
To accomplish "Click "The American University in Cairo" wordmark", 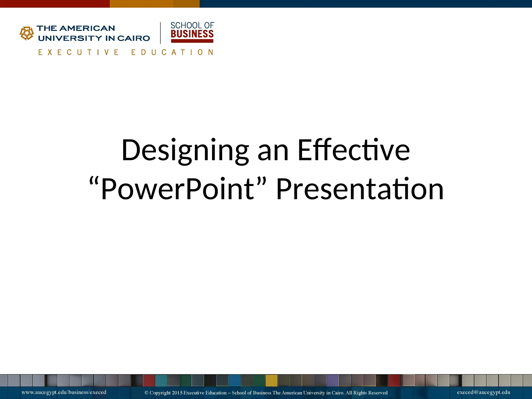I will (x=94, y=33).
